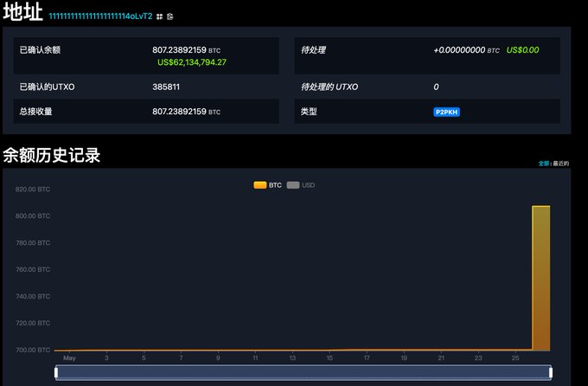Click the 已确认余额 label

(40, 50)
